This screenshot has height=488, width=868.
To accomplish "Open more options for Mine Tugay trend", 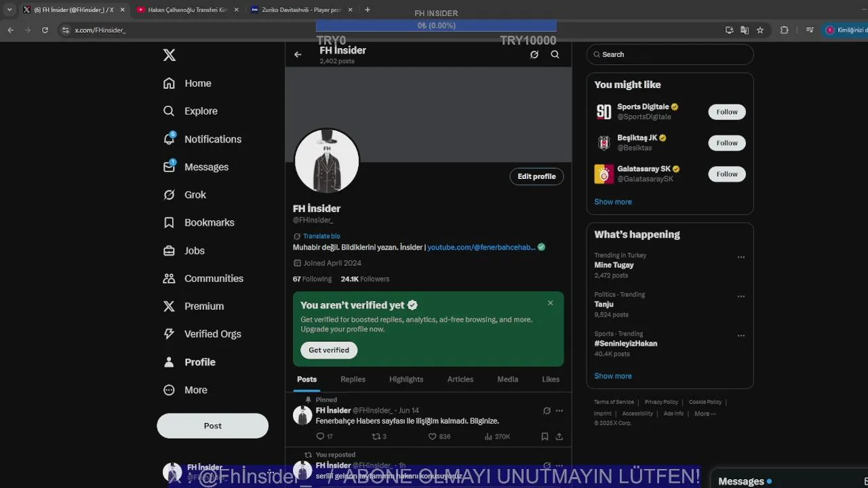I will [x=741, y=257].
